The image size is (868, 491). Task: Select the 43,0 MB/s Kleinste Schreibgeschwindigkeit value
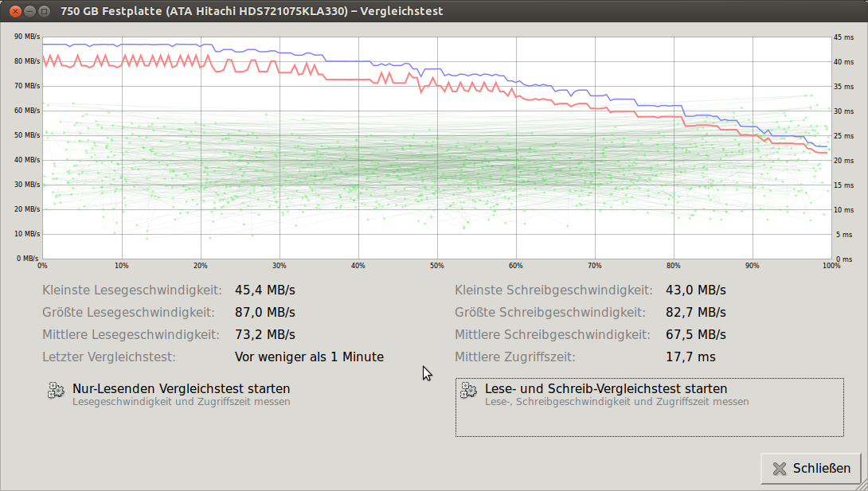(695, 290)
